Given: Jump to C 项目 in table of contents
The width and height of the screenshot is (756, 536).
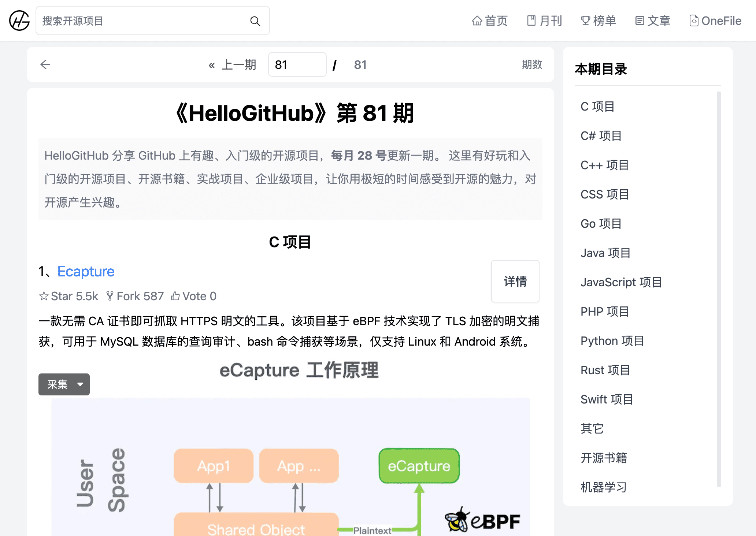Looking at the screenshot, I should pyautogui.click(x=597, y=107).
